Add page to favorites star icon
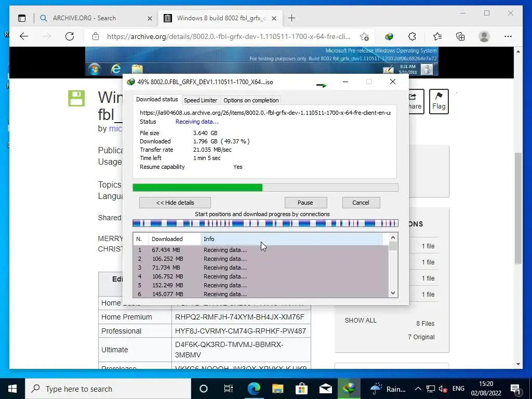This screenshot has height=399, width=532. [364, 37]
